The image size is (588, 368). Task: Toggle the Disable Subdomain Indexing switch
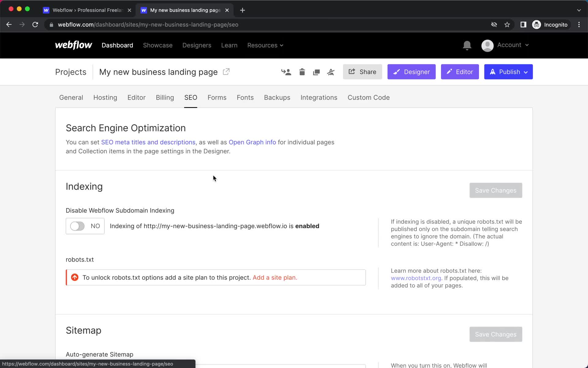[77, 226]
